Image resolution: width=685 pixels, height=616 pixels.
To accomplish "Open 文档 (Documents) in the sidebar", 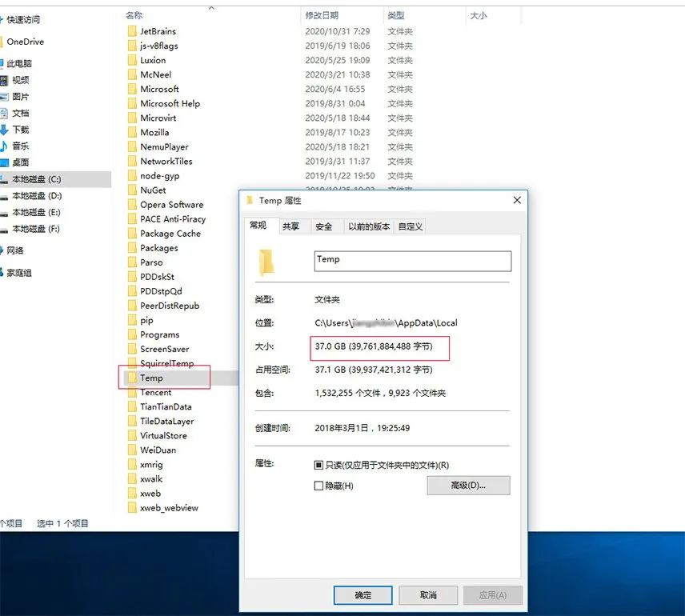I will click(20, 113).
